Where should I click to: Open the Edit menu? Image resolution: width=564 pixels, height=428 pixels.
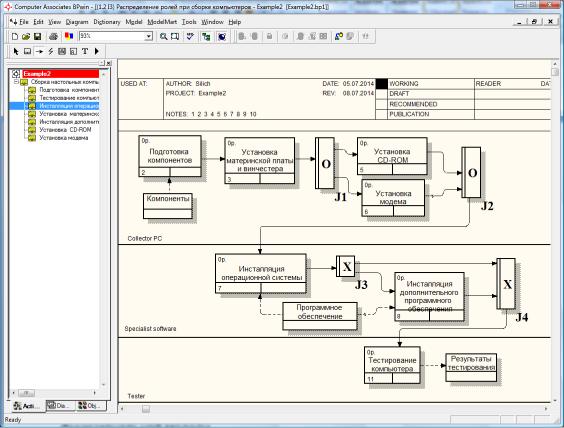38,22
